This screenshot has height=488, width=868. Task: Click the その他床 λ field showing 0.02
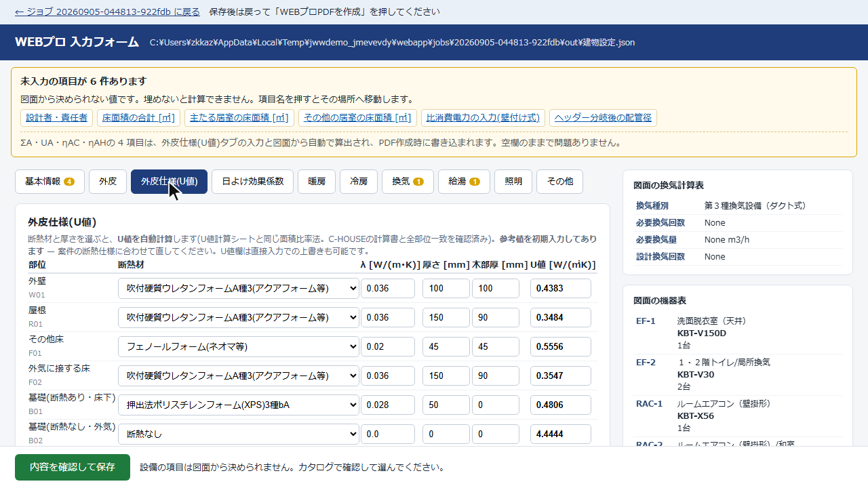click(388, 346)
